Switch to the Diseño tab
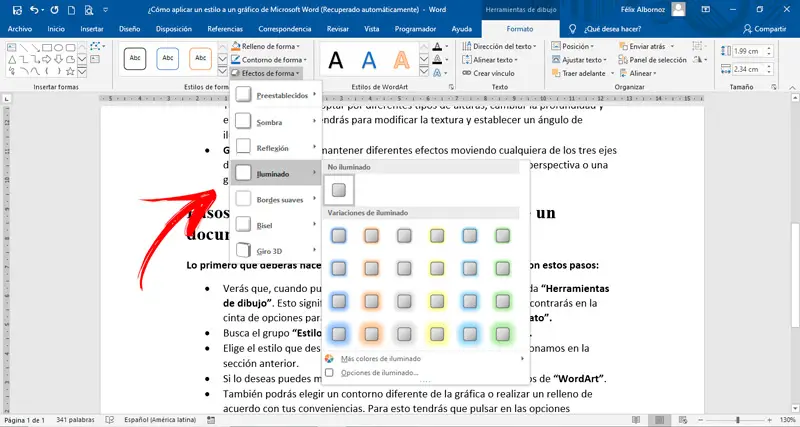 pyautogui.click(x=130, y=29)
